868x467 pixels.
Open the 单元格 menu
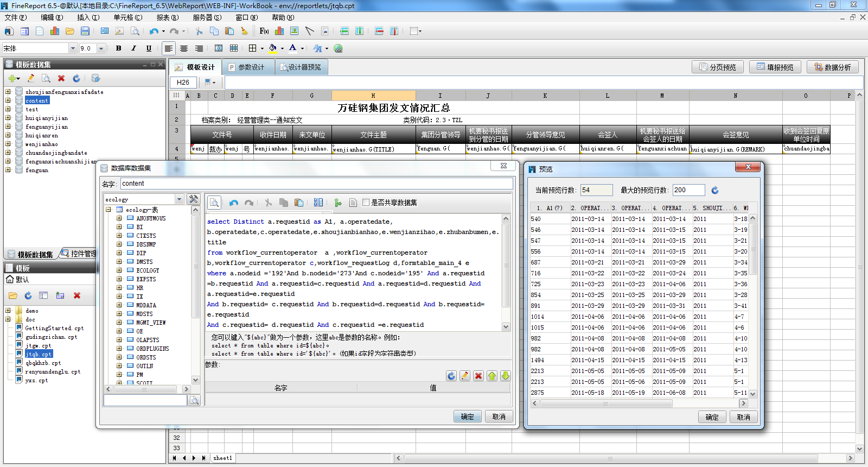pyautogui.click(x=128, y=17)
